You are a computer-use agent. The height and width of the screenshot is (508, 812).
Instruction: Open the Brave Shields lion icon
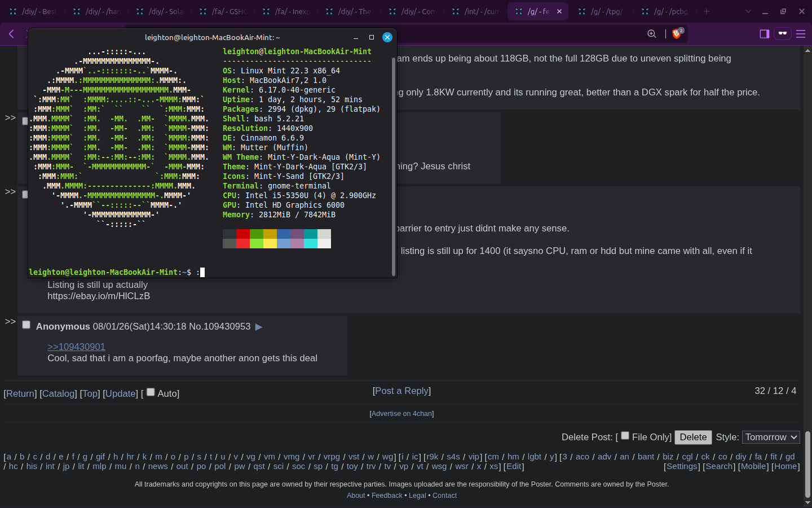[x=677, y=34]
